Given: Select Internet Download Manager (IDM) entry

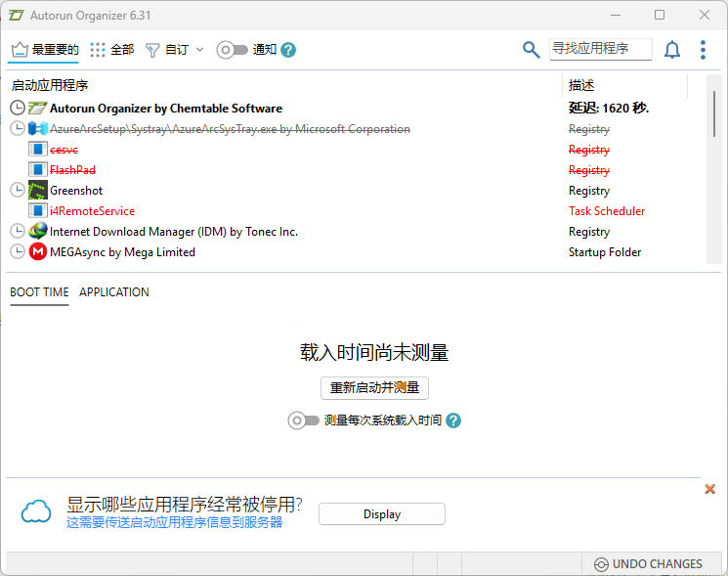Looking at the screenshot, I should click(x=174, y=232).
